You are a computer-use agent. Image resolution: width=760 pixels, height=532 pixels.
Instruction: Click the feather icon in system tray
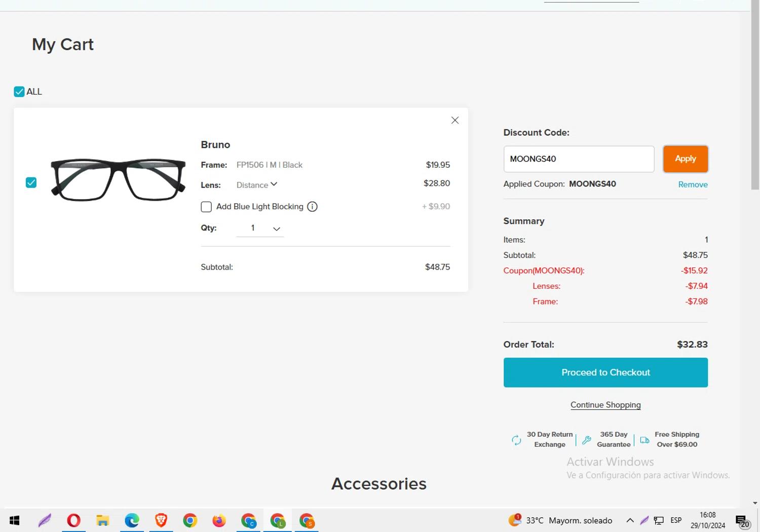[644, 520]
